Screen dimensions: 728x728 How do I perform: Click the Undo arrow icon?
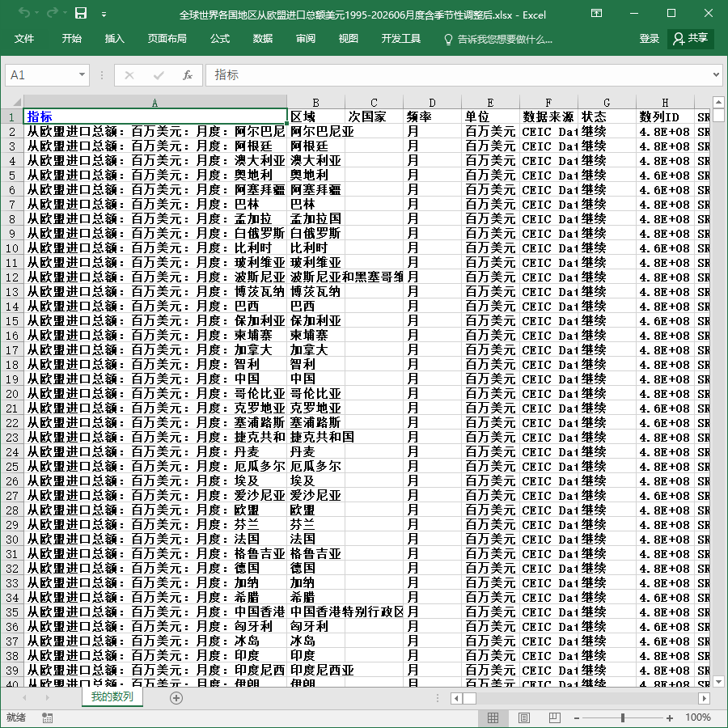pos(24,13)
